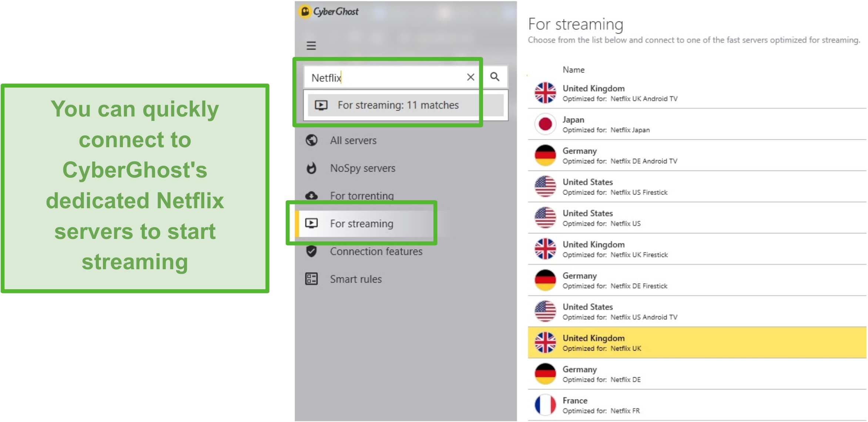
Task: Click the France flag icon
Action: pyautogui.click(x=545, y=405)
